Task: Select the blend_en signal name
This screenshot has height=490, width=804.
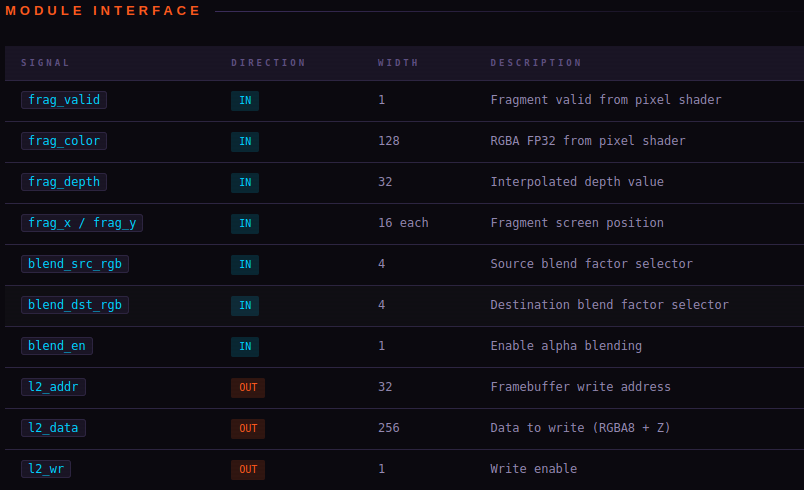Action: 57,346
